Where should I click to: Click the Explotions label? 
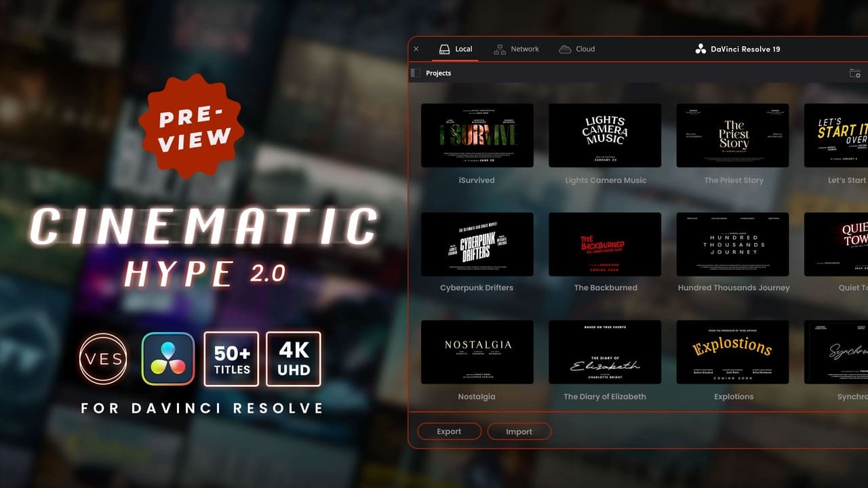coord(734,396)
